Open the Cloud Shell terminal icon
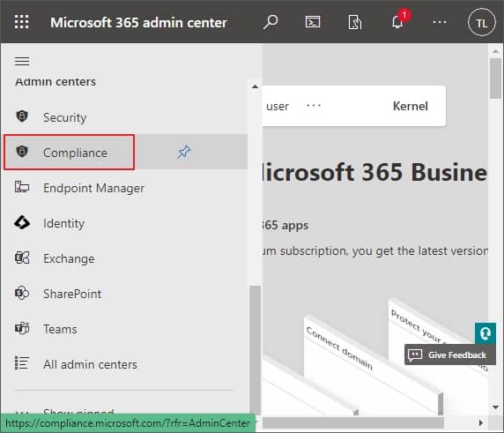Viewport: 504px width, 433px height. [313, 22]
